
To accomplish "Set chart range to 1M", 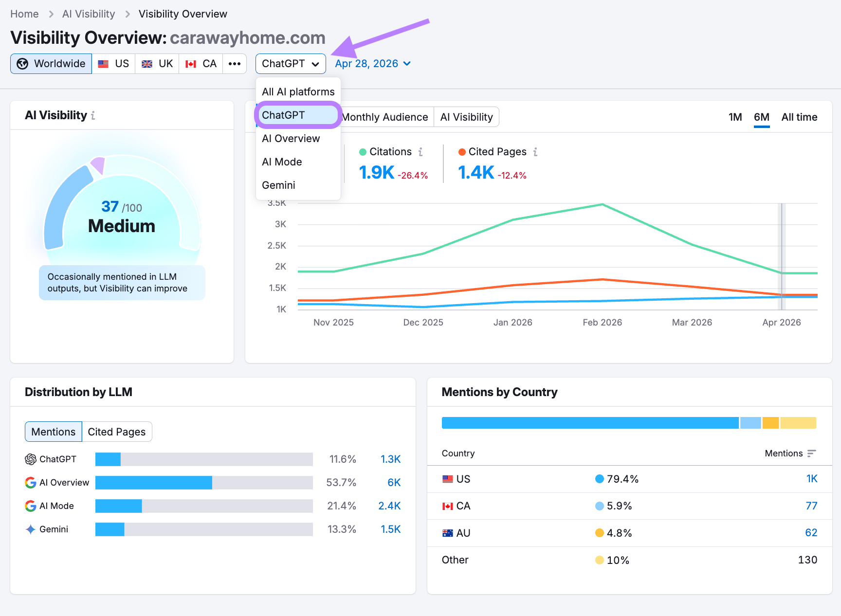I will [x=735, y=117].
